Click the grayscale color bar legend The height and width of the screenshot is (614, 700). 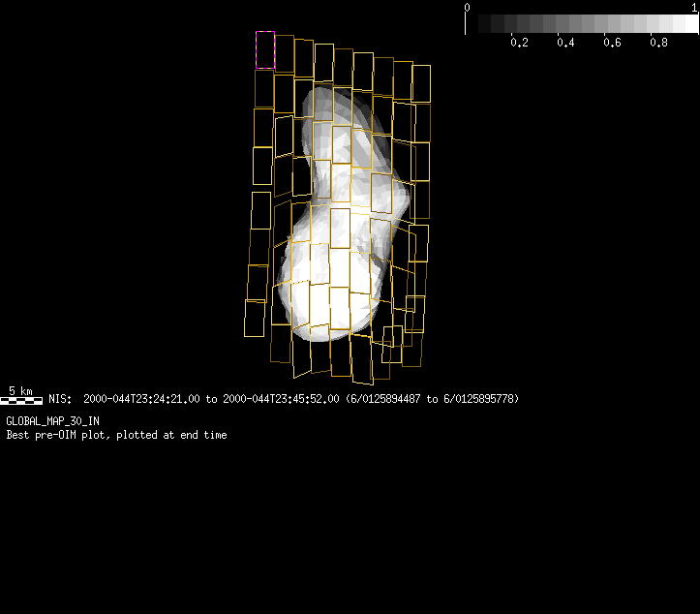click(x=582, y=23)
